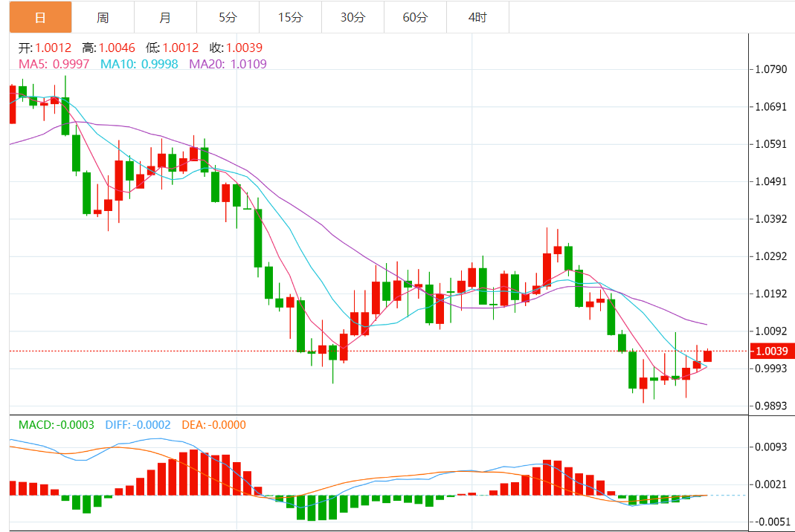Switch chart to 5分 interval
Viewport: 795px width, 532px height.
(x=228, y=17)
